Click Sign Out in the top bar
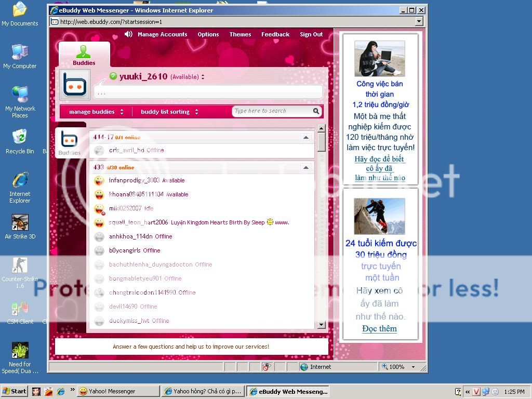Viewport: 532px width, 399px height. coord(311,34)
